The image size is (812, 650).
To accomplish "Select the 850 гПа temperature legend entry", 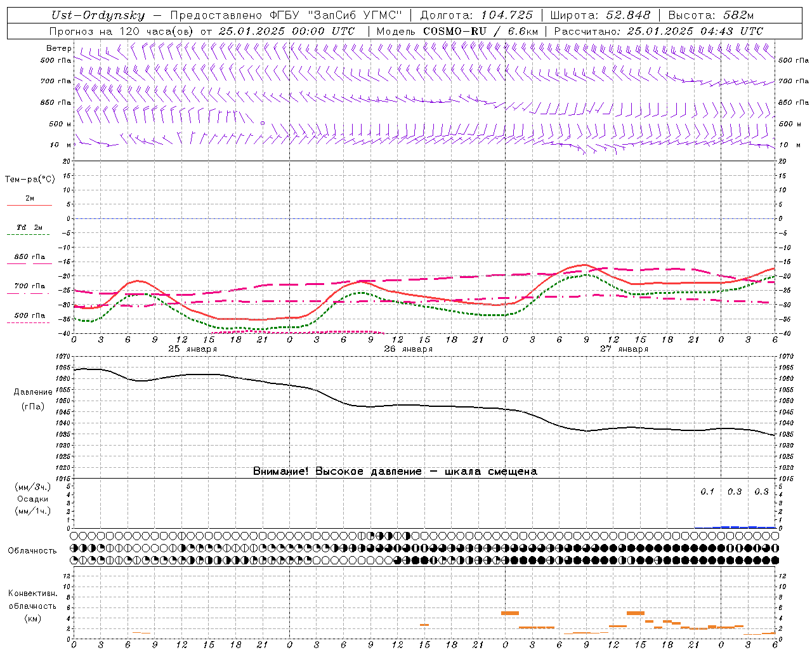I will click(29, 257).
